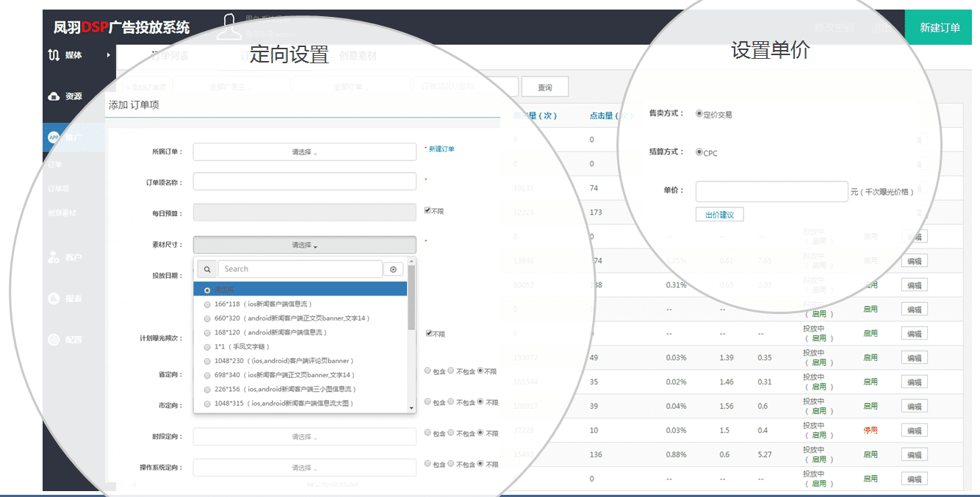This screenshot has height=497, width=980.
Task: Open the 媒体 sidebar icon
Action: [54, 55]
